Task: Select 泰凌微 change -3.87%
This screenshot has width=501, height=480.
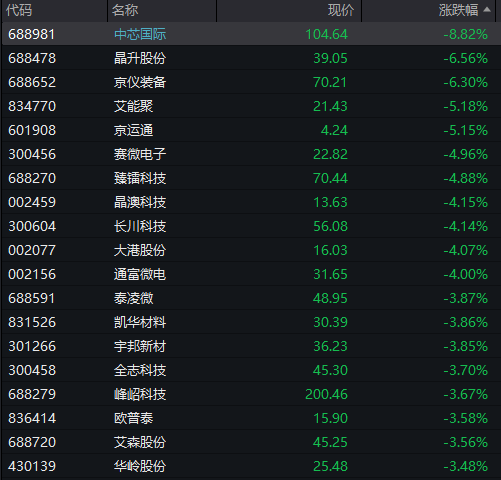Action: pos(466,298)
